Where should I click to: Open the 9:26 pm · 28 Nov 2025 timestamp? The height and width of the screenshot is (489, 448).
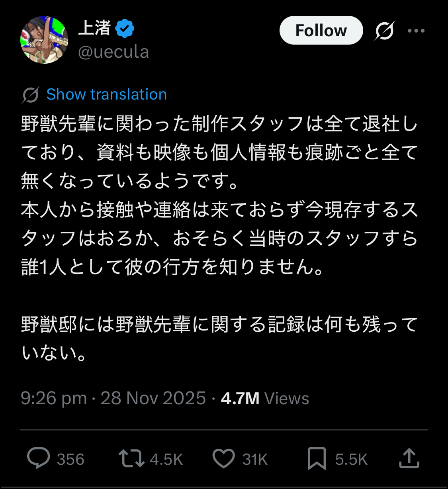(x=113, y=398)
